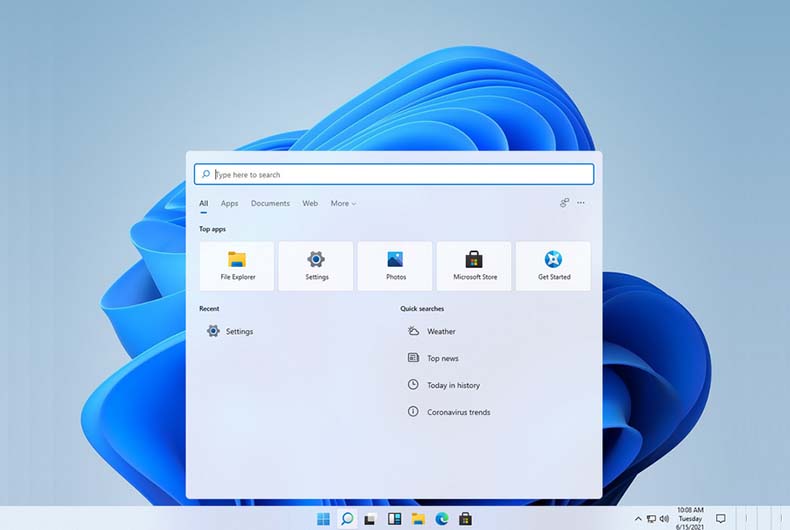Image resolution: width=790 pixels, height=530 pixels.
Task: Open Settings from the Recent list
Action: click(x=239, y=332)
